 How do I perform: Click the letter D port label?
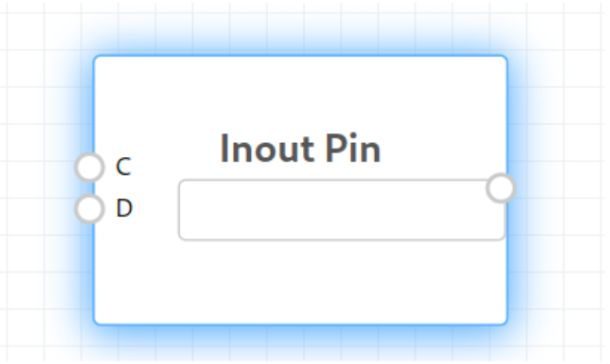[124, 208]
